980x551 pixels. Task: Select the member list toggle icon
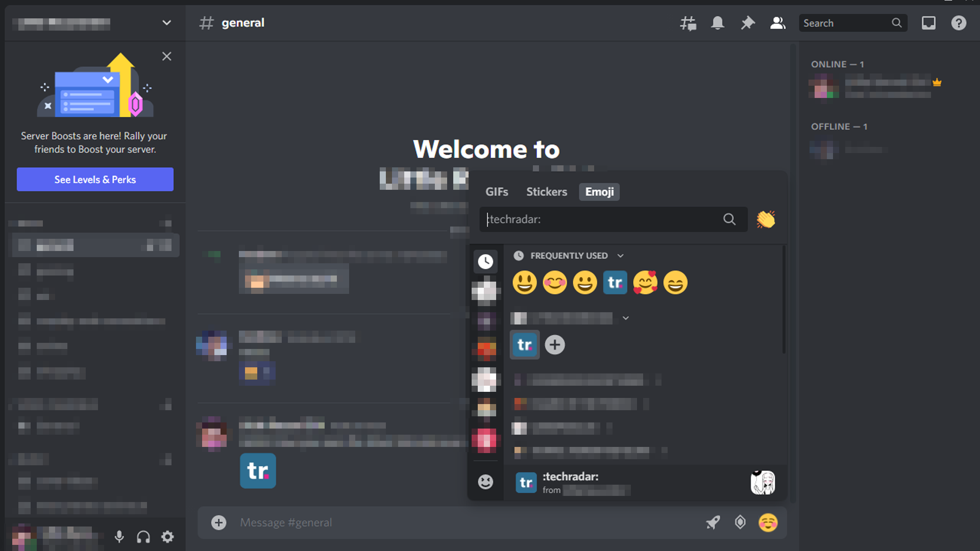coord(777,23)
